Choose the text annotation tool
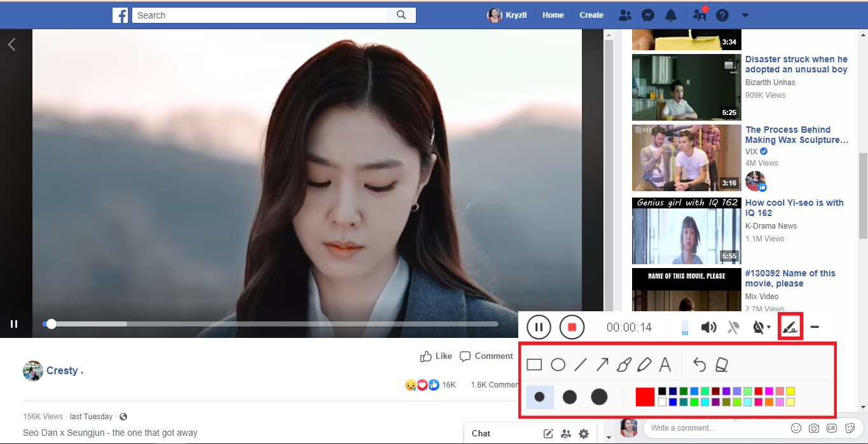The image size is (868, 444). pos(666,363)
